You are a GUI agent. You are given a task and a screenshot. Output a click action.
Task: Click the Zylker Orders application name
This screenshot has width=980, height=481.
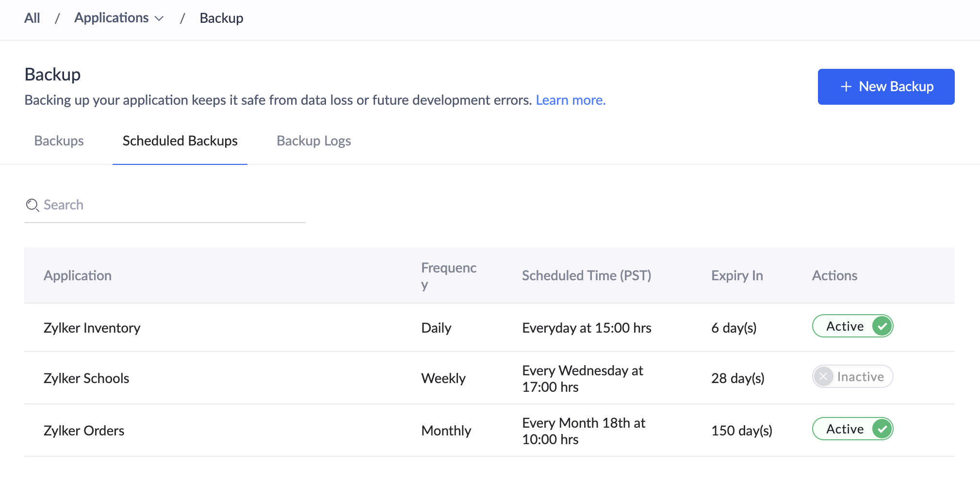(x=83, y=430)
